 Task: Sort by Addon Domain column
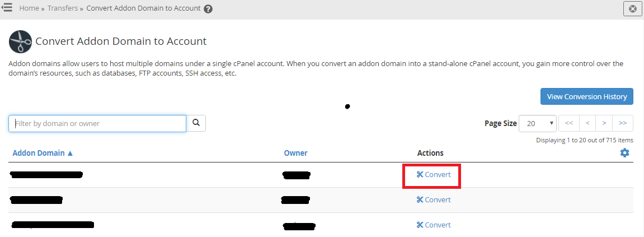point(43,153)
